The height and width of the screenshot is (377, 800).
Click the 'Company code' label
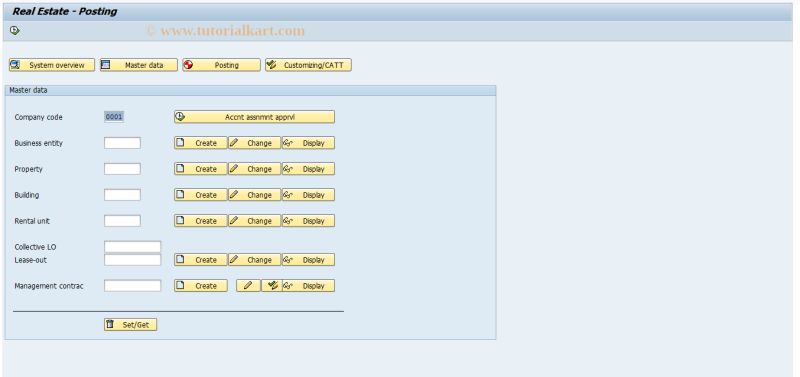click(38, 117)
